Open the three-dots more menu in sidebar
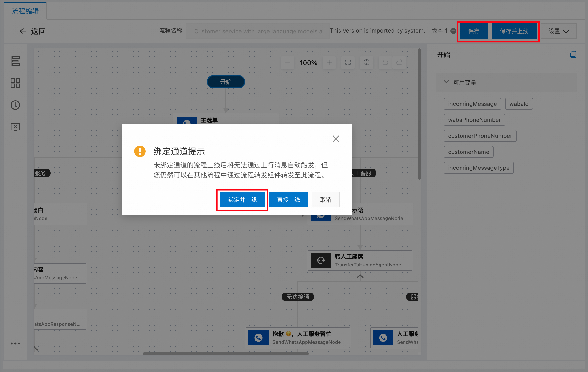 coord(15,344)
